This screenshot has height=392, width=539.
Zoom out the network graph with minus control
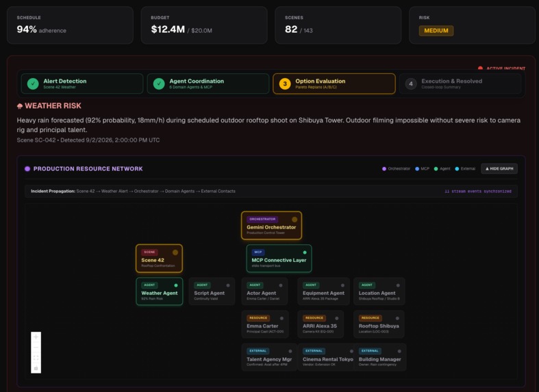click(x=36, y=348)
